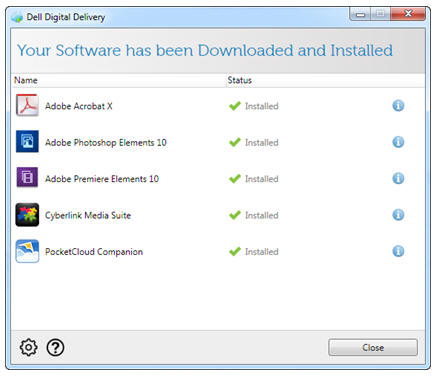Click the green checkmark for Premiere Elements 10
Viewport: 437px width, 376px height.
tap(235, 179)
